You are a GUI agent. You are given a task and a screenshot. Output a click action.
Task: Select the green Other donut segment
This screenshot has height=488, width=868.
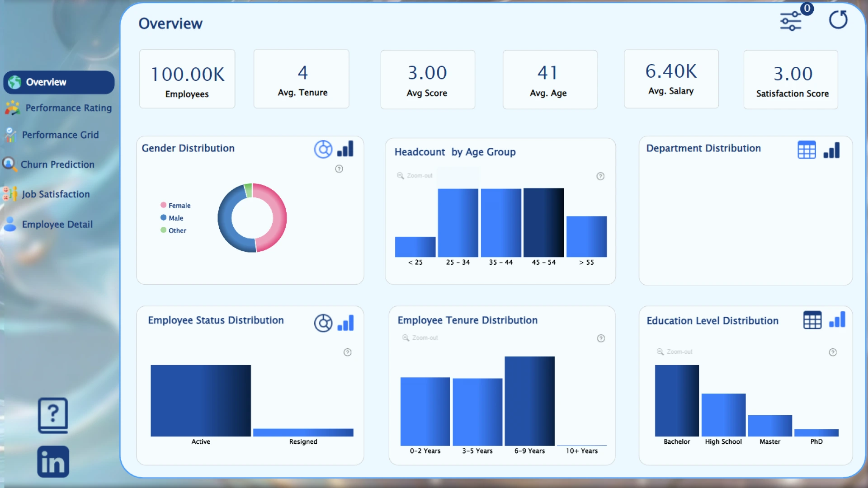click(248, 190)
